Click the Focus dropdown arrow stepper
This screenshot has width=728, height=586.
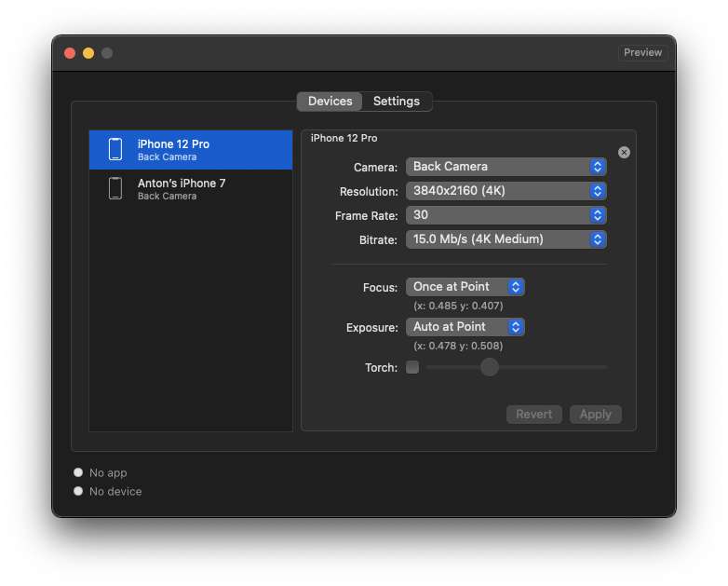point(516,287)
